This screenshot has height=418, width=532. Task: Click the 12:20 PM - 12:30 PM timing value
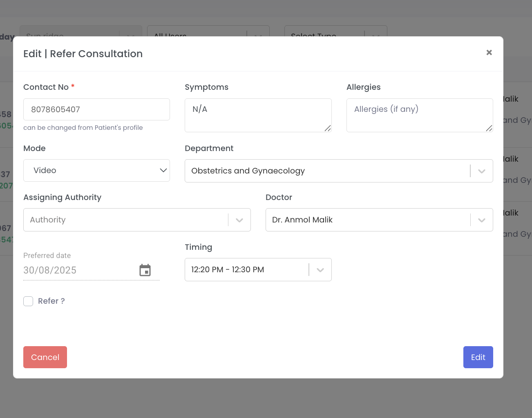pyautogui.click(x=228, y=270)
